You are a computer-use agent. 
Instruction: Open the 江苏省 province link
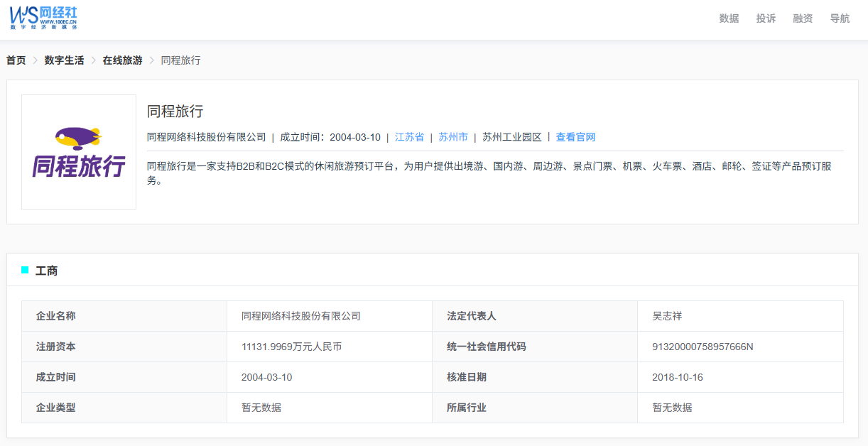click(x=409, y=137)
